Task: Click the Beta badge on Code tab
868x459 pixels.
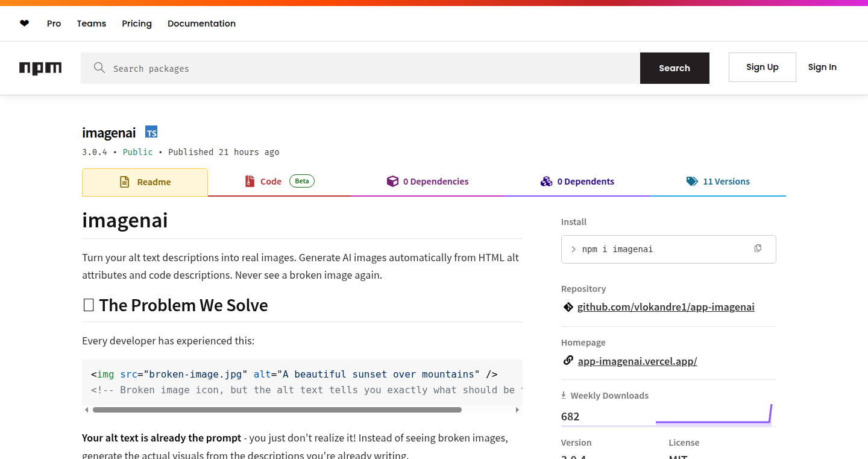Action: (302, 181)
